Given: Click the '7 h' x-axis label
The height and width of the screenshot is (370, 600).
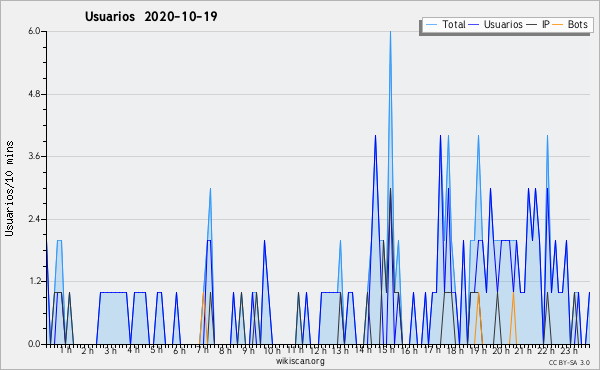Looking at the screenshot, I should (x=202, y=350).
